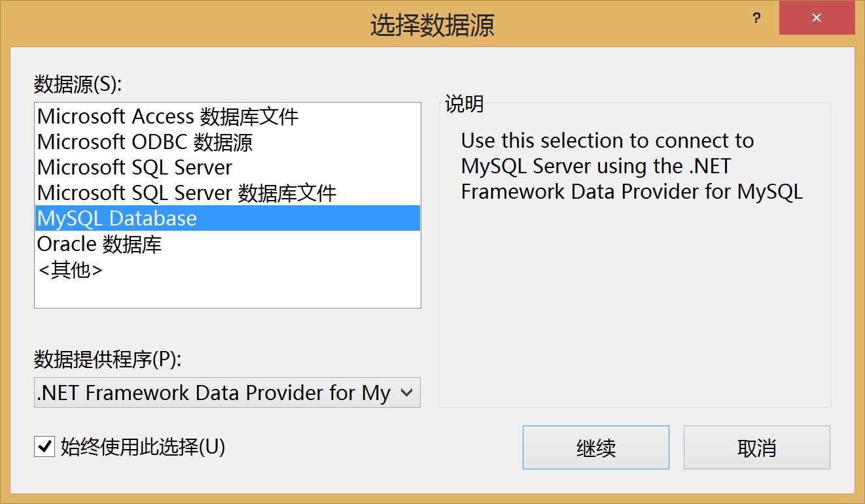Click the data provider combo box arrow
The height and width of the screenshot is (504, 865).
407,393
